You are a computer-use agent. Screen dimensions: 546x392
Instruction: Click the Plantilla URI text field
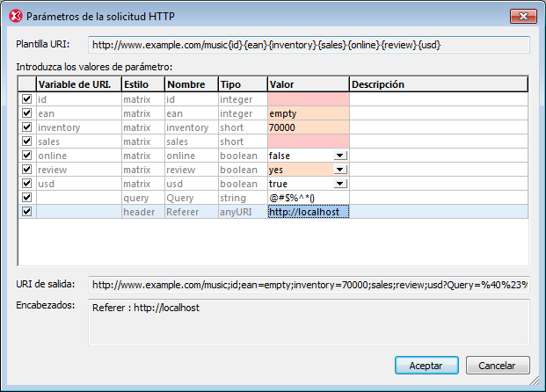309,44
